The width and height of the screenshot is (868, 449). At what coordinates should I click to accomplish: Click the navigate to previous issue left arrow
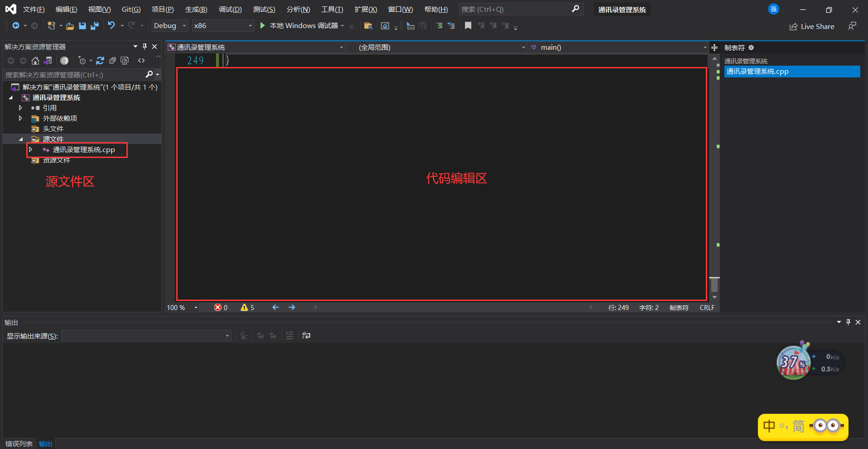(x=275, y=307)
